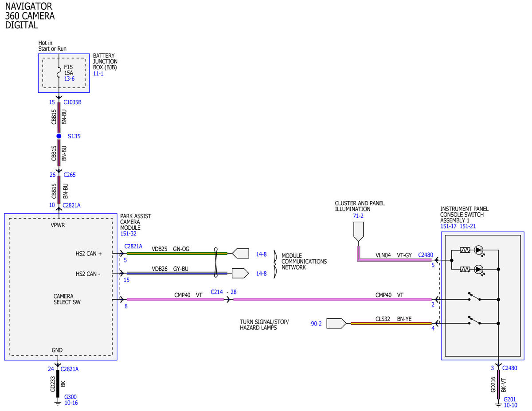Open the 13-6 fuse reference link
Screen dimensions: 532x411
click(x=70, y=78)
